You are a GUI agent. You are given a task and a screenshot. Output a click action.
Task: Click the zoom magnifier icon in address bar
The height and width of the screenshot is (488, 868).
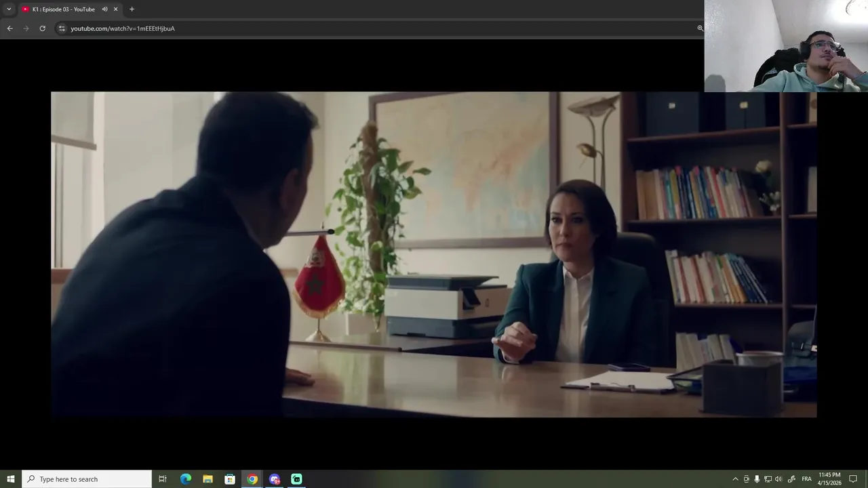coord(700,28)
